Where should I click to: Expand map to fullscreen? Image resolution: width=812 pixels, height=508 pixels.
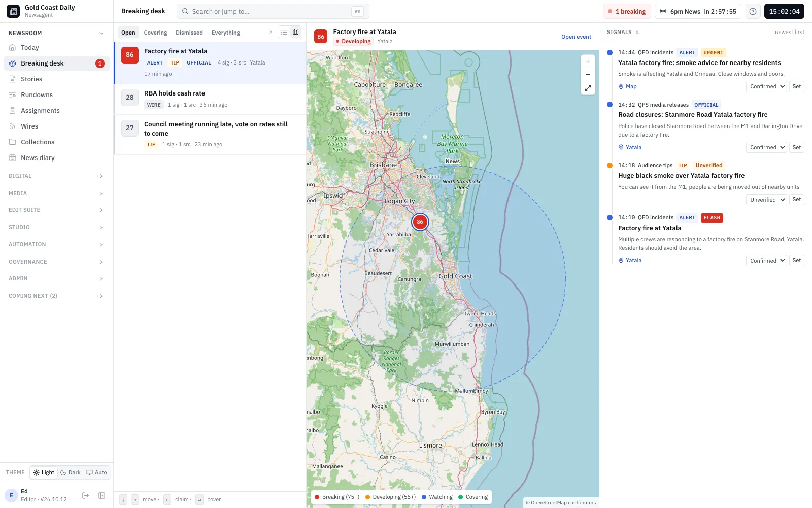click(x=588, y=88)
